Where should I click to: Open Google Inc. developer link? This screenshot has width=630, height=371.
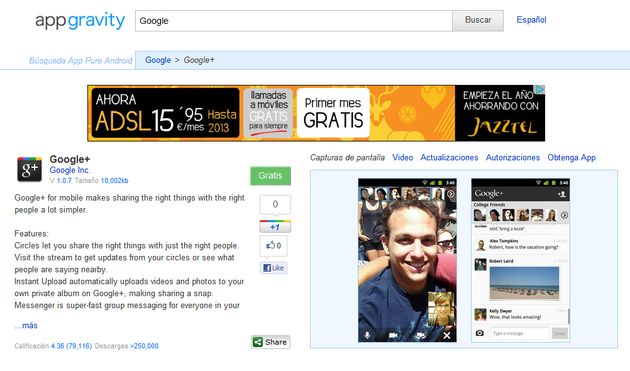click(x=70, y=170)
